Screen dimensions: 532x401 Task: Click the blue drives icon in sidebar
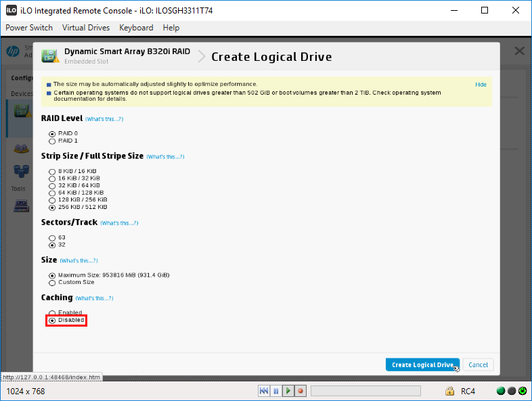coord(21,171)
